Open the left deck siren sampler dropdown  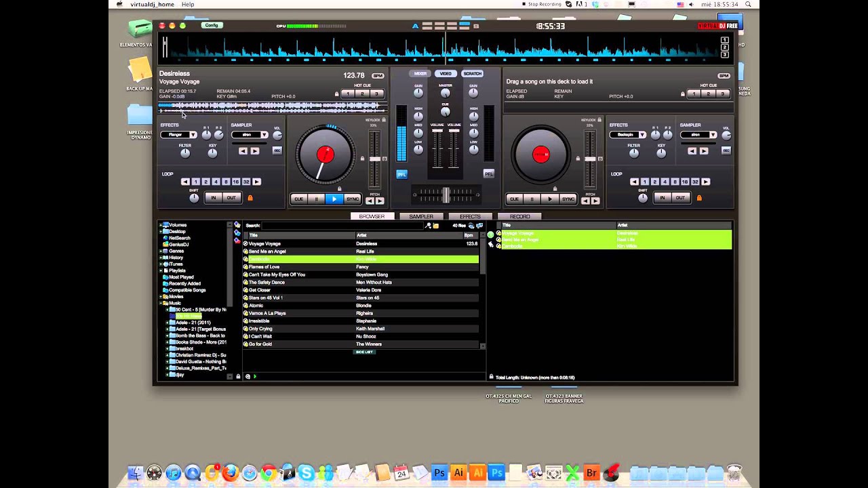264,135
